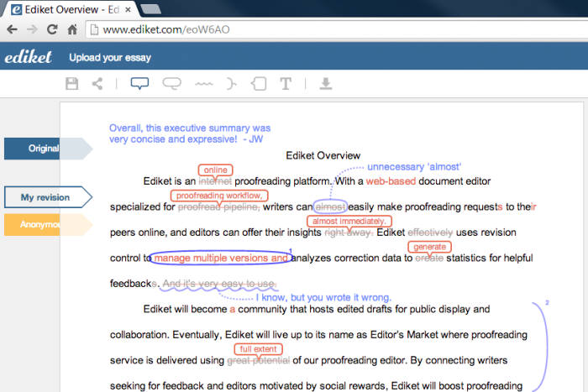Reload the page with refresh button
The width and height of the screenshot is (588, 392).
(x=52, y=29)
